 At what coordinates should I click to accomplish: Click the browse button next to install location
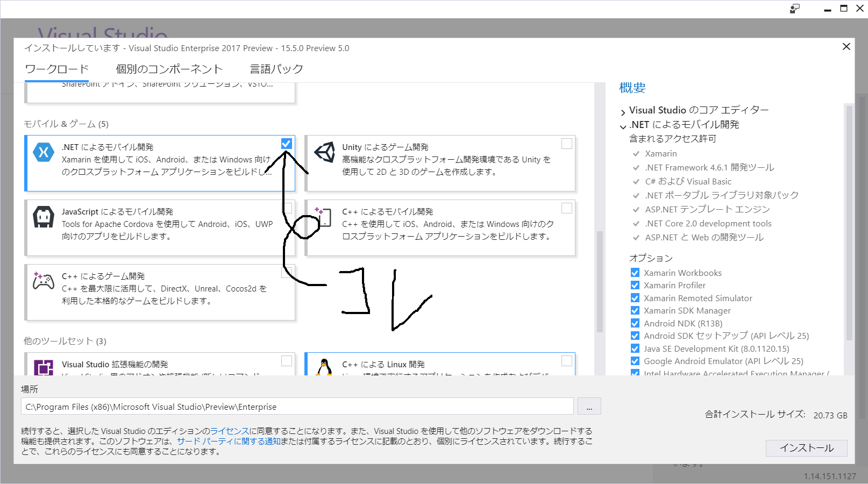pyautogui.click(x=589, y=406)
